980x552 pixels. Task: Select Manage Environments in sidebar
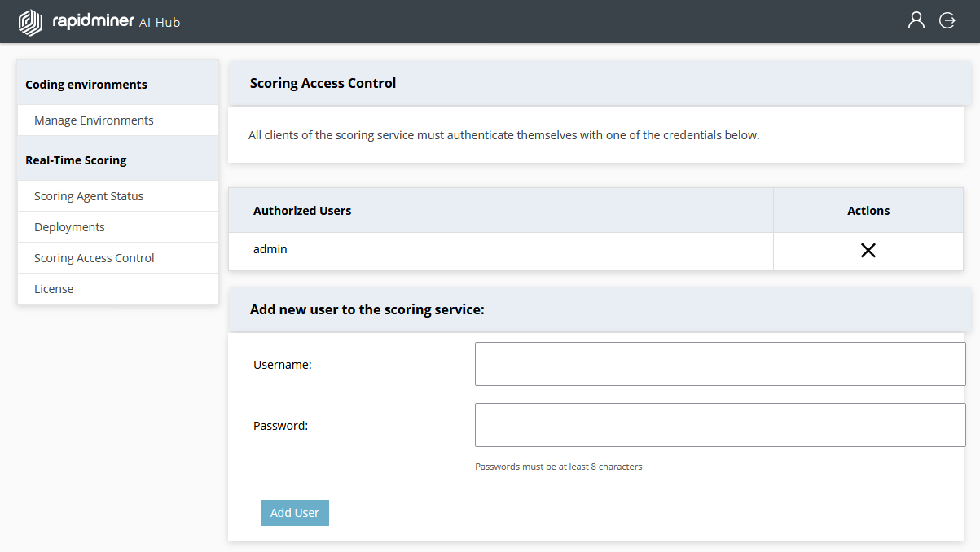pos(94,120)
